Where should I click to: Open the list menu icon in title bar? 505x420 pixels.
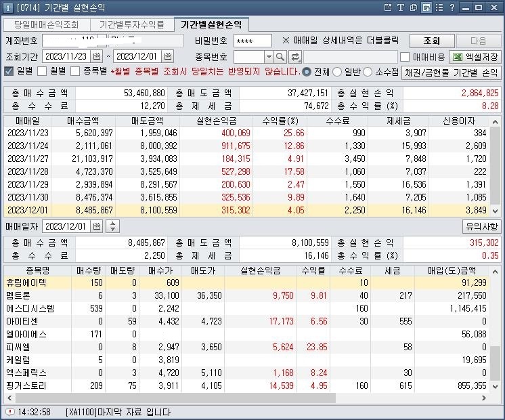coord(439,7)
